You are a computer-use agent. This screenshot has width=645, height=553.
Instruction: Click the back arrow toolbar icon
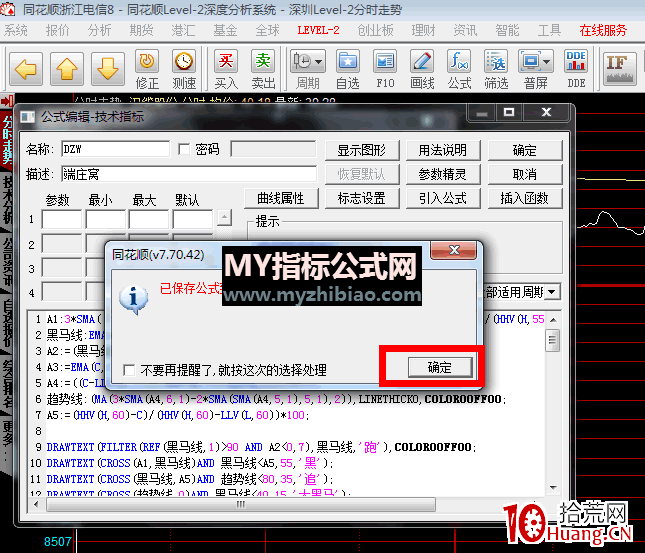[26, 69]
